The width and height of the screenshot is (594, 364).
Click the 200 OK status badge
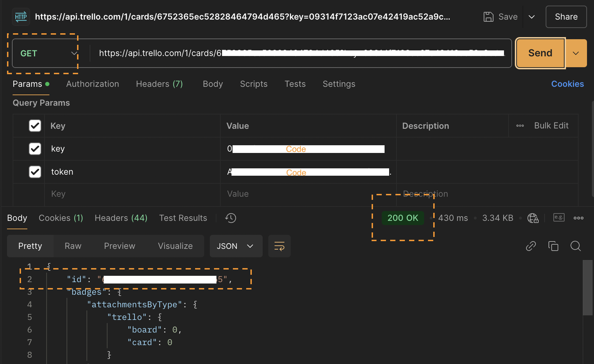point(403,218)
